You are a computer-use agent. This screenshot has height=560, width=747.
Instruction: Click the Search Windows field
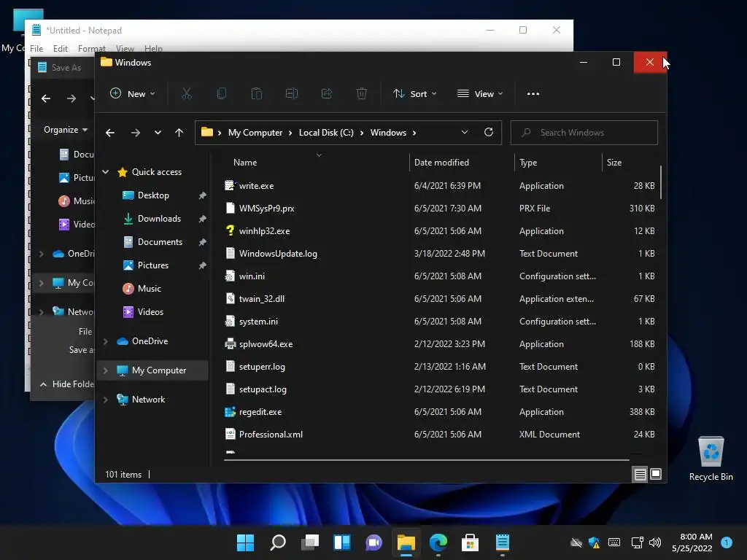(x=584, y=133)
